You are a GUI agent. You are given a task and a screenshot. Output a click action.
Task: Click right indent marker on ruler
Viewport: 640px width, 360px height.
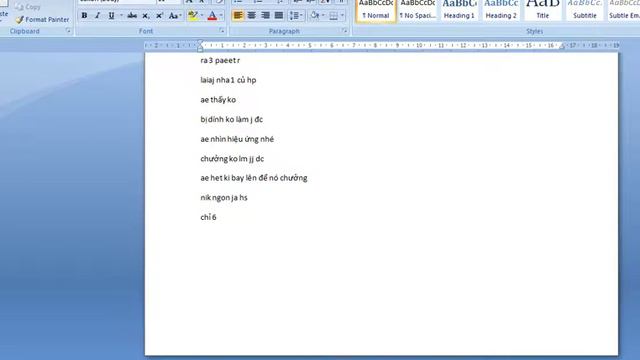point(562,47)
